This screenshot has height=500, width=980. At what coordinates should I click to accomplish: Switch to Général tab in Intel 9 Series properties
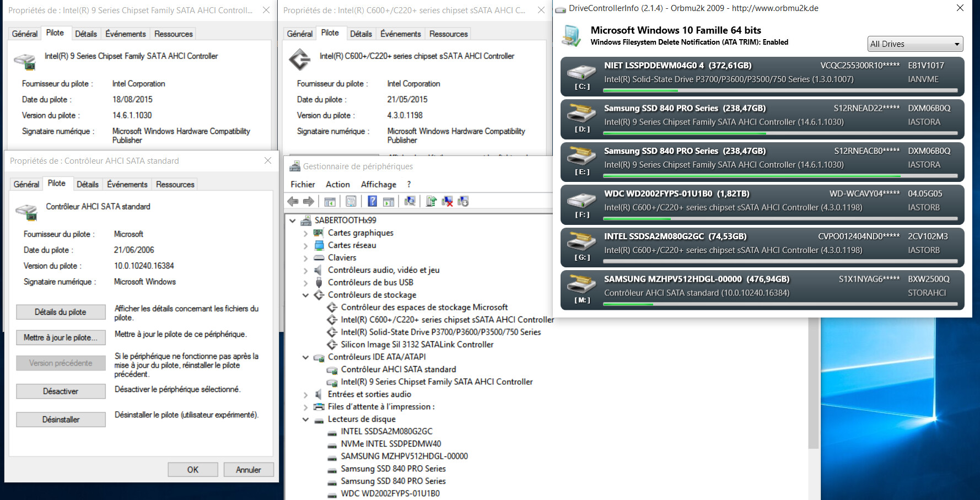point(25,34)
